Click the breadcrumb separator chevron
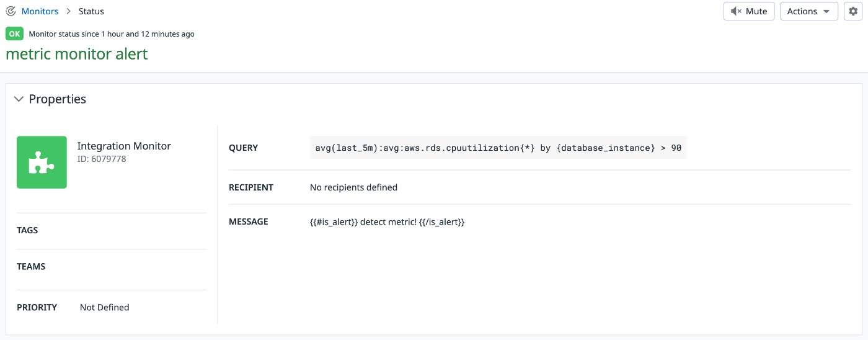 68,11
